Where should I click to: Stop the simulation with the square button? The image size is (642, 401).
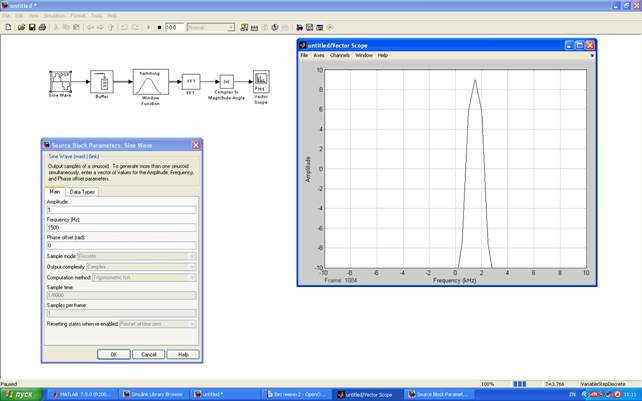tap(160, 27)
